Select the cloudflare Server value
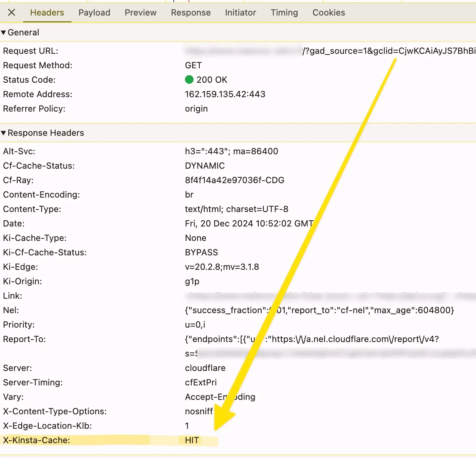The height and width of the screenshot is (458, 476). [205, 368]
